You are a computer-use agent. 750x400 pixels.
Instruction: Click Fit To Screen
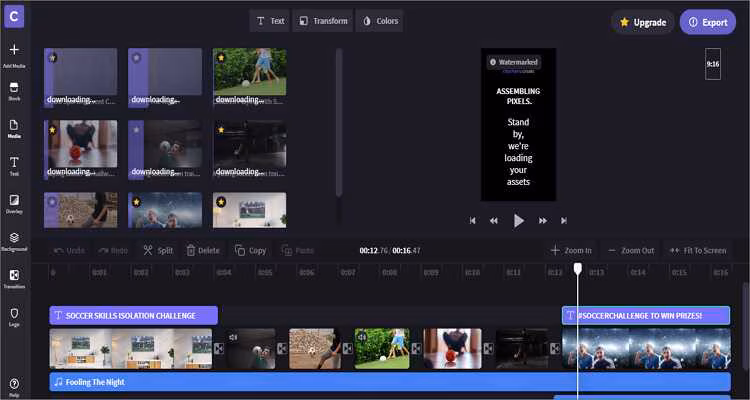tap(698, 250)
